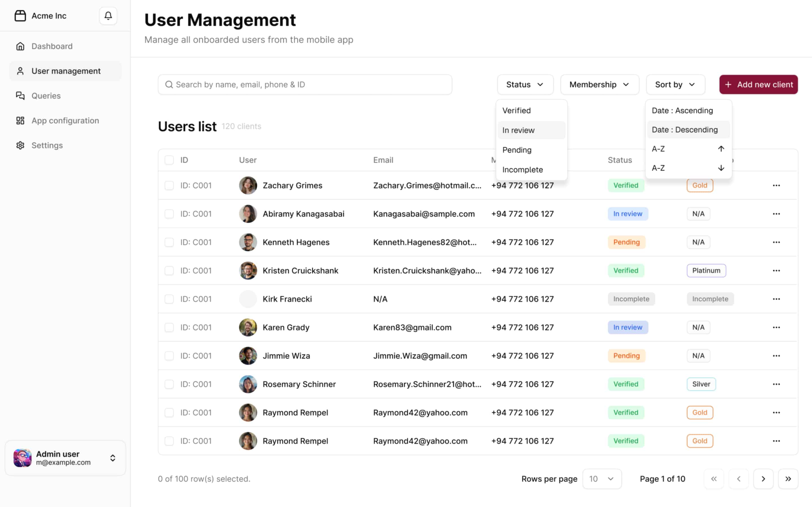812x507 pixels.
Task: Open Settings via the gear icon
Action: point(20,145)
